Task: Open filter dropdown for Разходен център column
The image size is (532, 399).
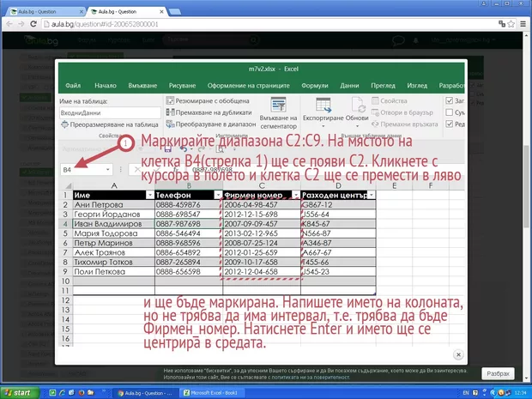Action: (372, 195)
